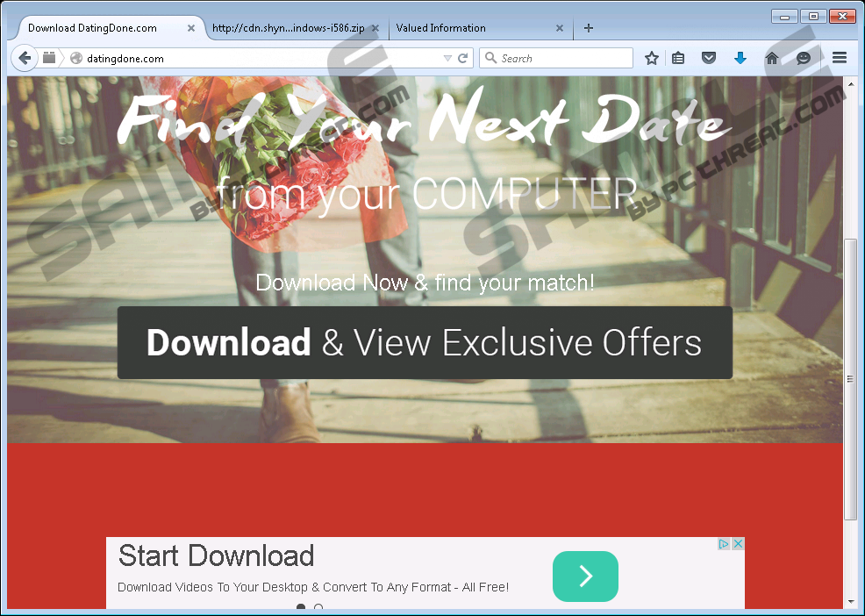This screenshot has height=616, width=865.
Task: Open the bookmarks list icon
Action: [678, 59]
